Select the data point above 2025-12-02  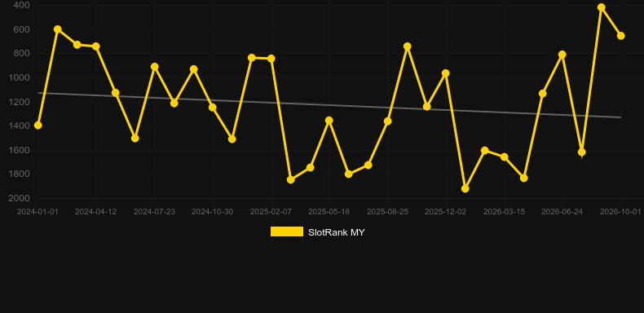(446, 73)
